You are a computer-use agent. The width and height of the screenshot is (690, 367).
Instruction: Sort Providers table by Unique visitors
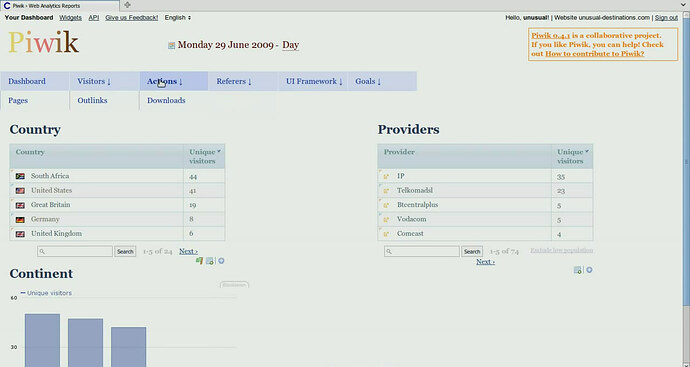coord(572,156)
